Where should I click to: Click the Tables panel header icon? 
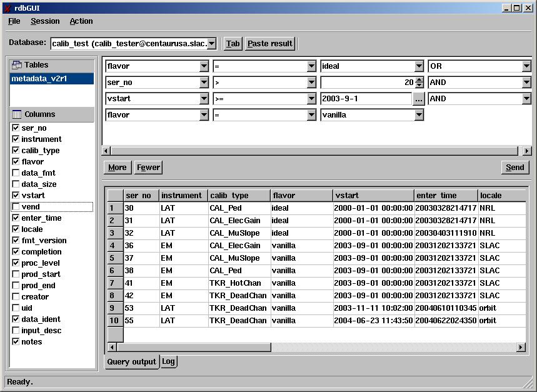(x=17, y=65)
